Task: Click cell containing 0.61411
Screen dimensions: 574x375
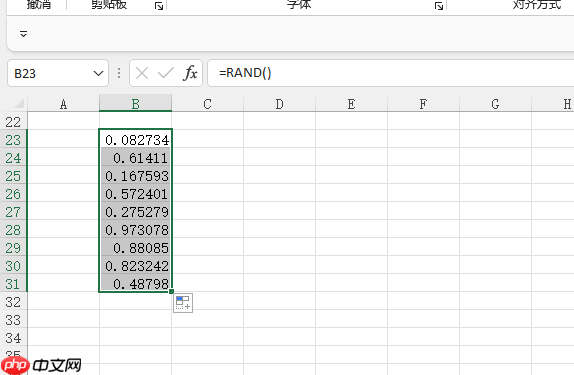Action: click(135, 157)
